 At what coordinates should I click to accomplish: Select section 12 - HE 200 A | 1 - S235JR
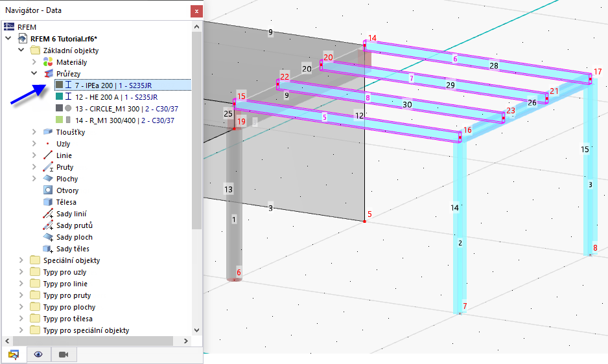(x=116, y=97)
